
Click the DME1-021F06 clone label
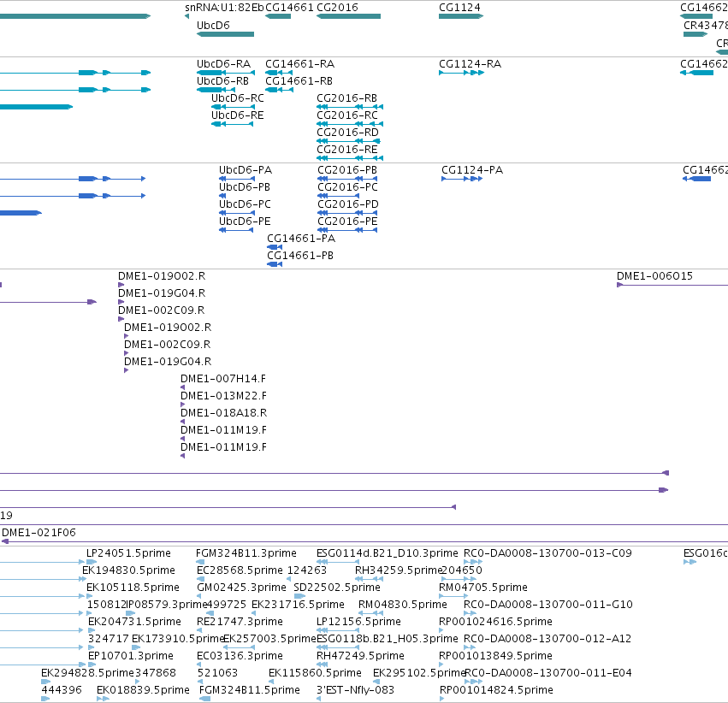coord(38,533)
